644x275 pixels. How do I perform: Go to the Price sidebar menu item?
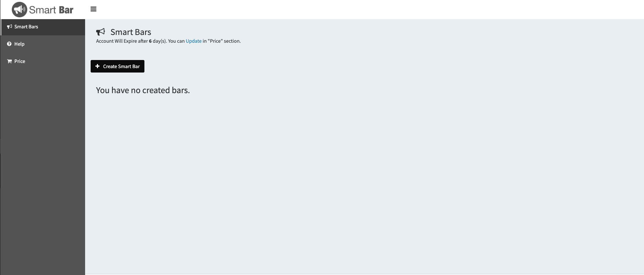click(20, 61)
